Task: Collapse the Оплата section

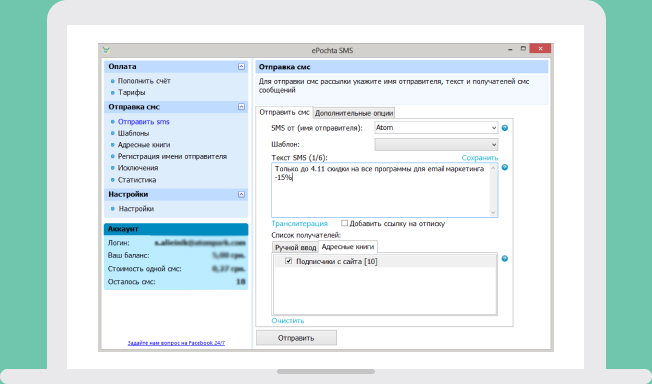Action: point(241,67)
